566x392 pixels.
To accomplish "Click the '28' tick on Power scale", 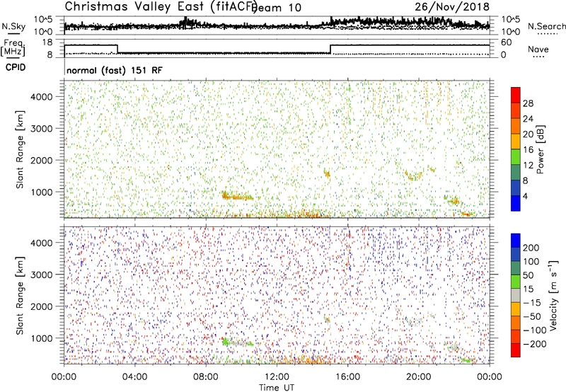I will tap(528, 103).
